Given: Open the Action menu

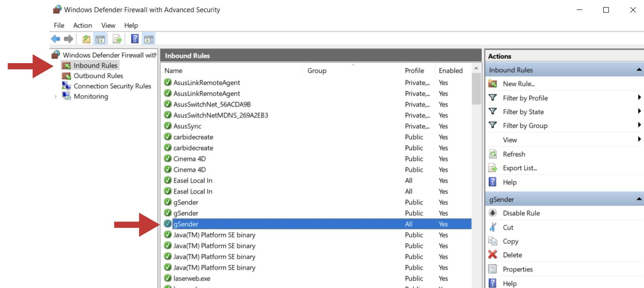Looking at the screenshot, I should (x=82, y=25).
